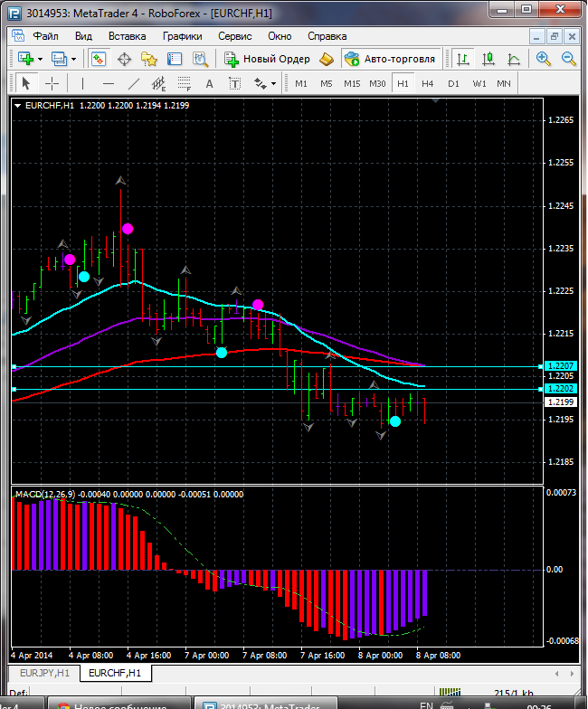Select the Crosshair tool
This screenshot has height=709, width=588.
(x=52, y=83)
